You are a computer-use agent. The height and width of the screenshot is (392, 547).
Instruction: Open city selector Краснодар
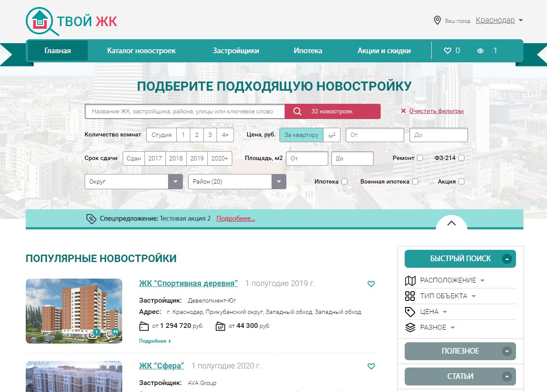499,20
